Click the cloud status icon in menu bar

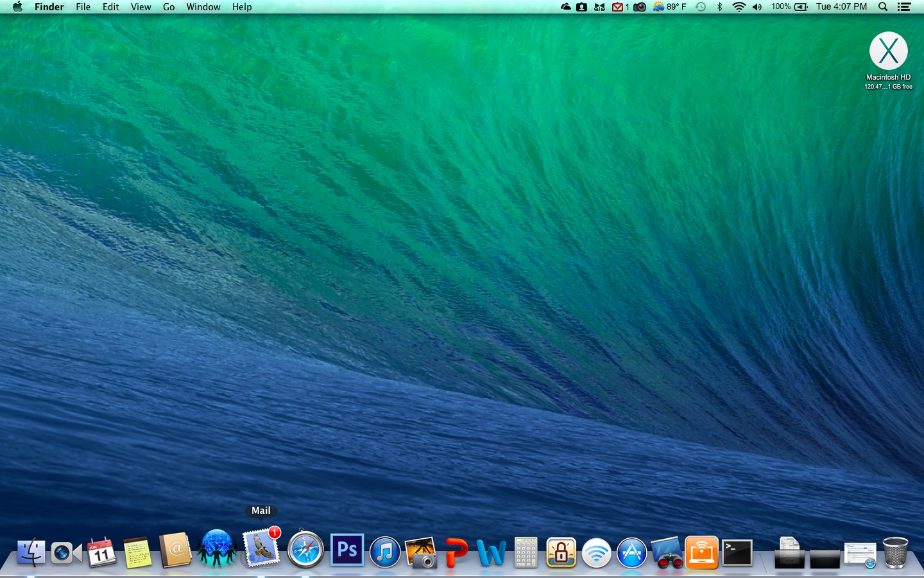(565, 7)
